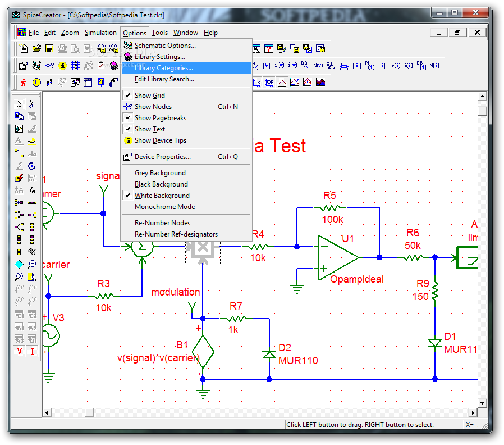This screenshot has height=445, width=504.
Task: Toggle the Show Text option
Action: coord(186,129)
